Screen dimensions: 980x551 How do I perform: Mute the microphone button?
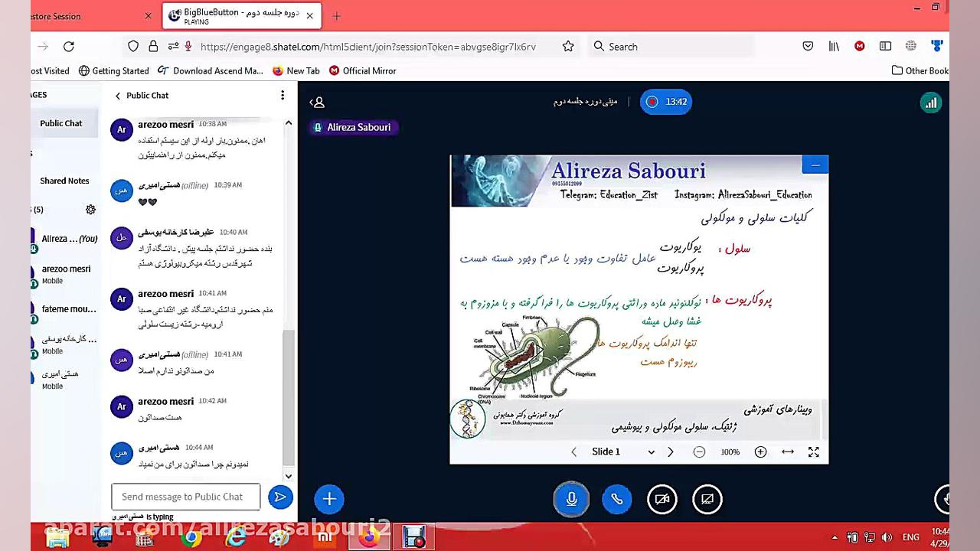(571, 500)
